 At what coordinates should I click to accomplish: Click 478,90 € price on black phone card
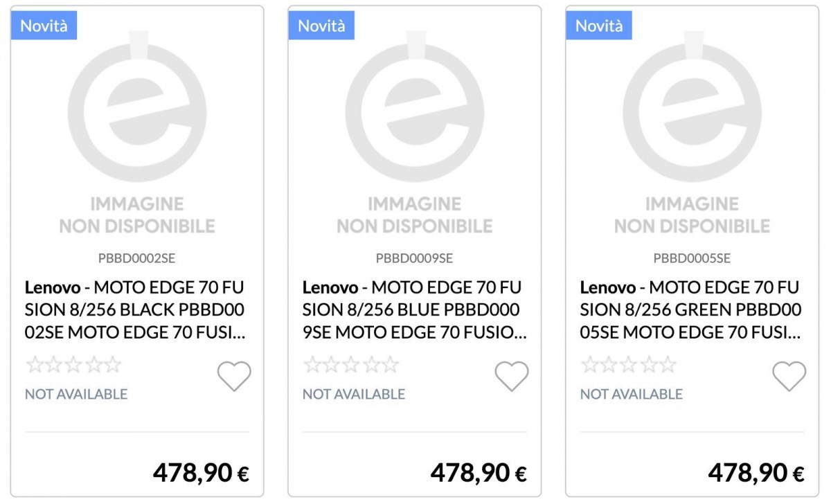click(x=201, y=473)
